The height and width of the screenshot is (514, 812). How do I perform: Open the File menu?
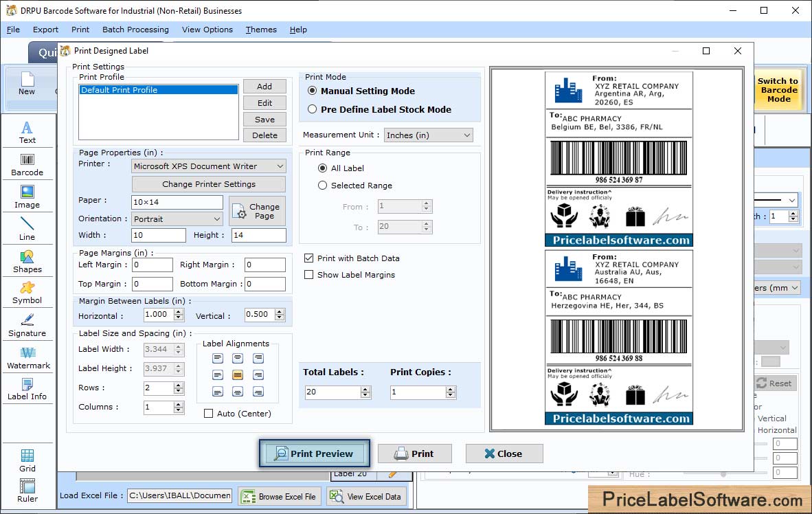pos(13,30)
